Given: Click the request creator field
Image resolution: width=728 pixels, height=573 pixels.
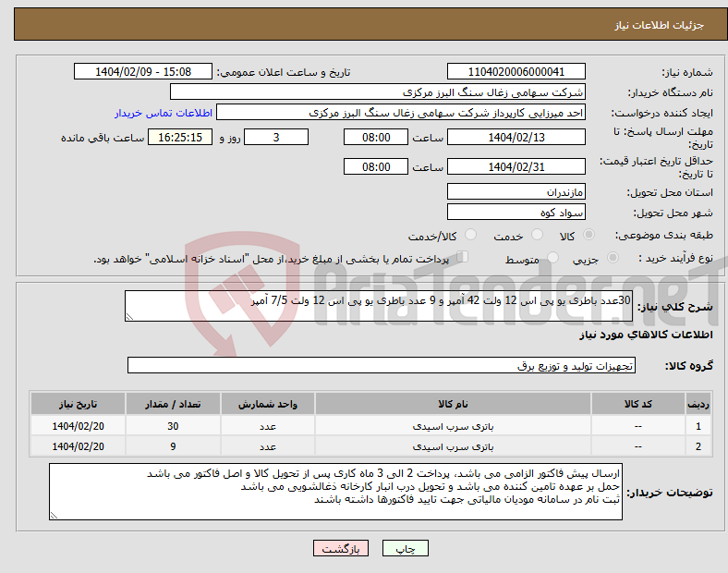Looking at the screenshot, I should 401,113.
